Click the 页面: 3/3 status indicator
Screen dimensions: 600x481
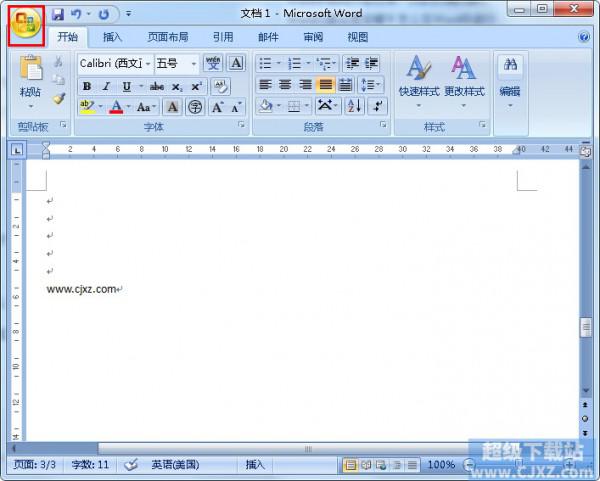34,465
